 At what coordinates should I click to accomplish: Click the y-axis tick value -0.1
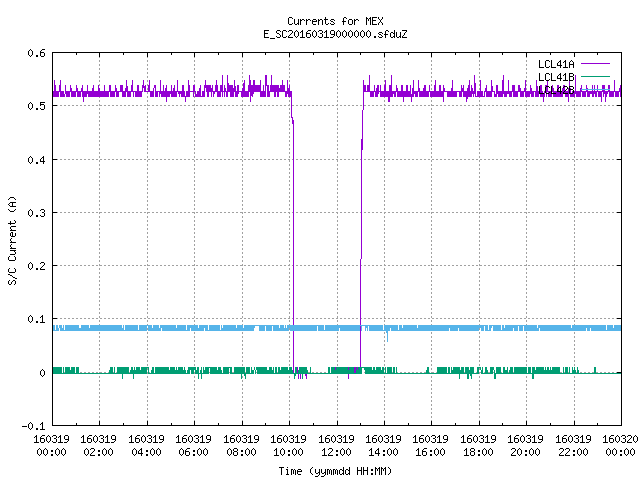[33, 426]
